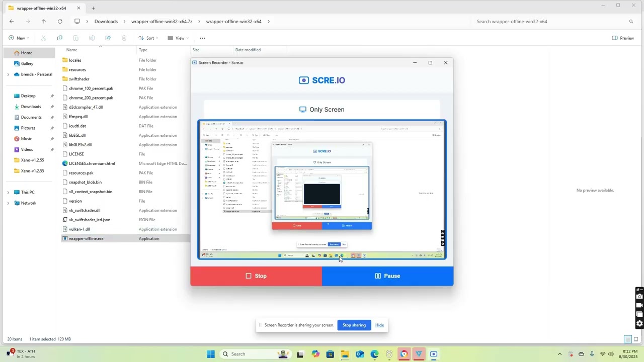This screenshot has width=644, height=362.
Task: Click the Stop sharing button
Action: pos(354,325)
